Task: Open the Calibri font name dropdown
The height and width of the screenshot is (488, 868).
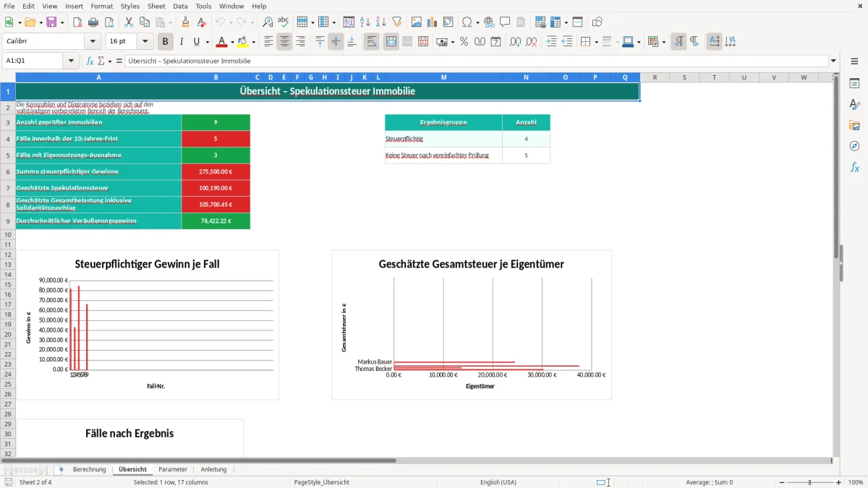Action: [x=92, y=42]
